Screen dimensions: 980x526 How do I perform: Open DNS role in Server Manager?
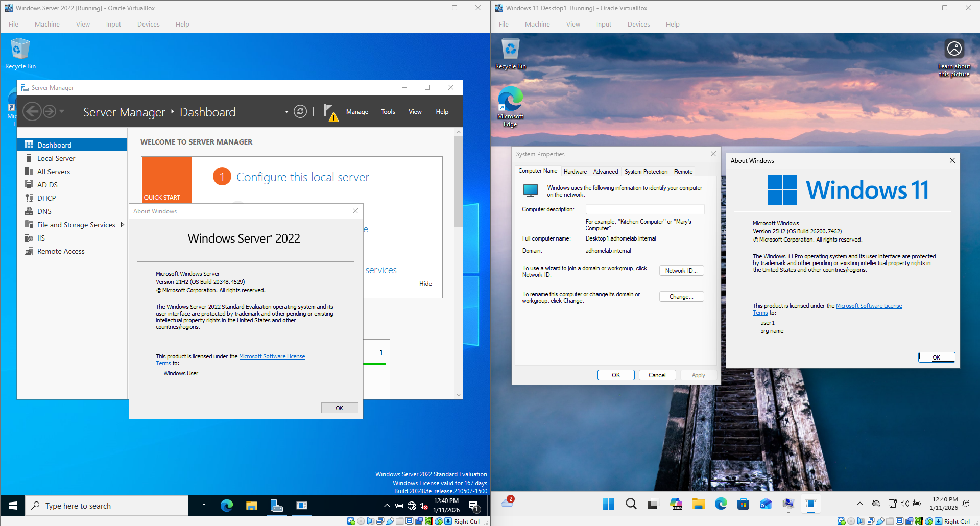pos(43,211)
